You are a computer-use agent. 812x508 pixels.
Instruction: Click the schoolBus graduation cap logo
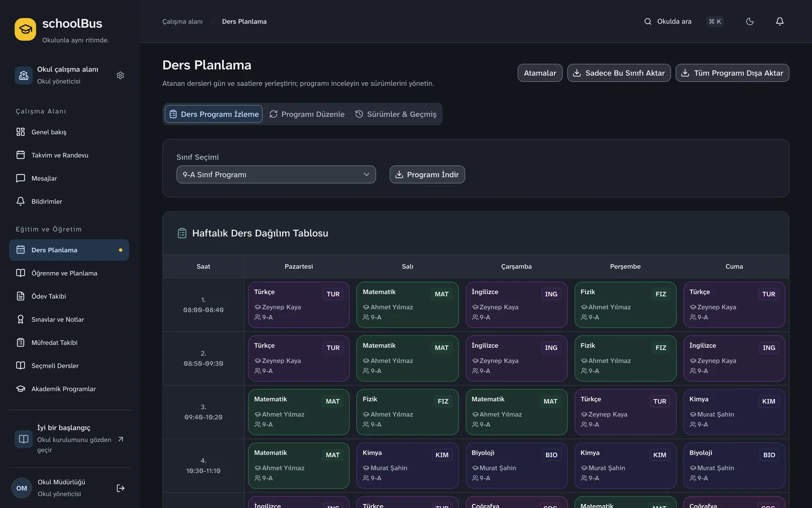[x=25, y=29]
